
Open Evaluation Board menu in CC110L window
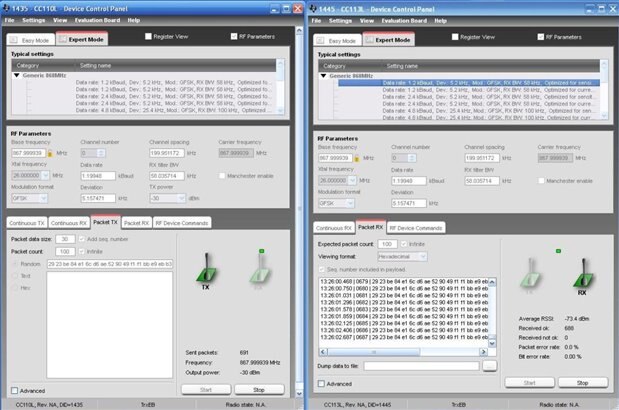98,20
